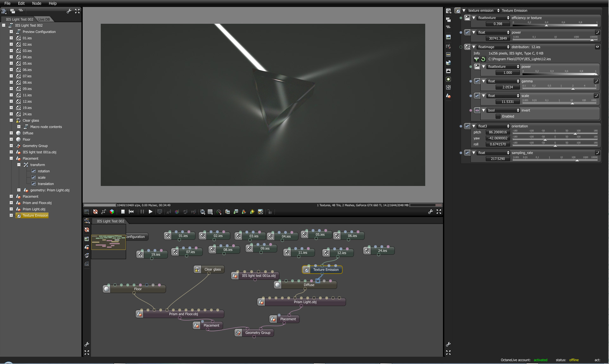Viewport: 609px width, 364px height.
Task: Open the floatimage type dropdown
Action: coord(493,47)
